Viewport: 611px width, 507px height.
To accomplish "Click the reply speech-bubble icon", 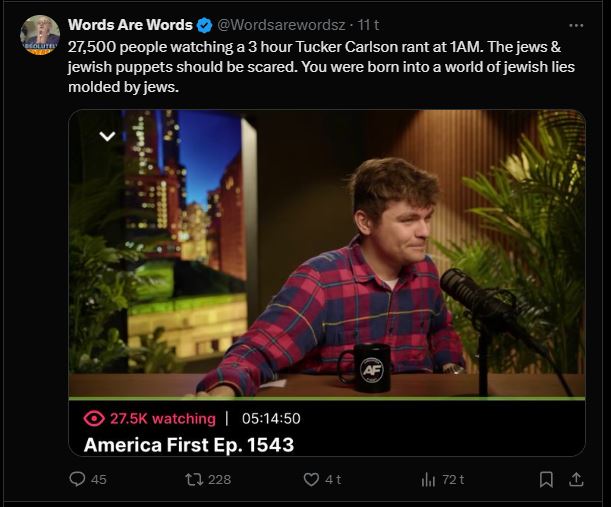I will (77, 479).
